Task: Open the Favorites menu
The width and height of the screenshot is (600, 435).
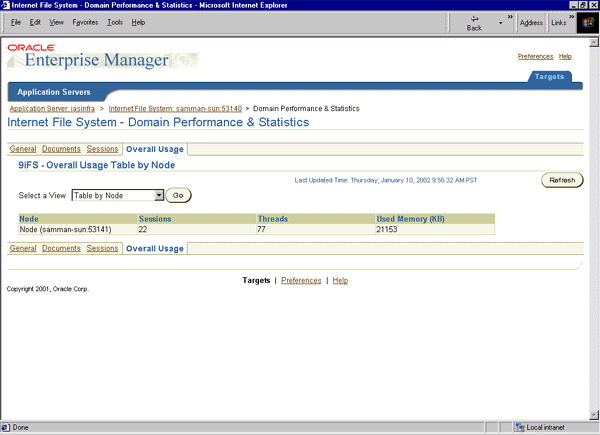Action: pyautogui.click(x=85, y=23)
